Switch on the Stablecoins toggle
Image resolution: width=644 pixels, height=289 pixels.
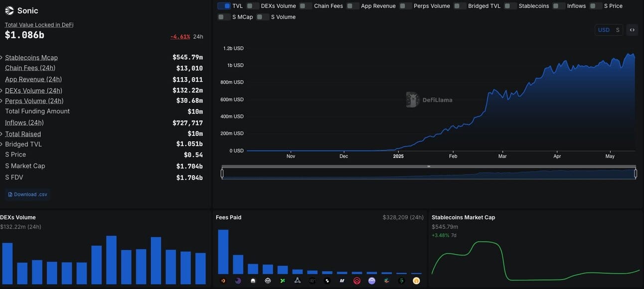click(510, 6)
